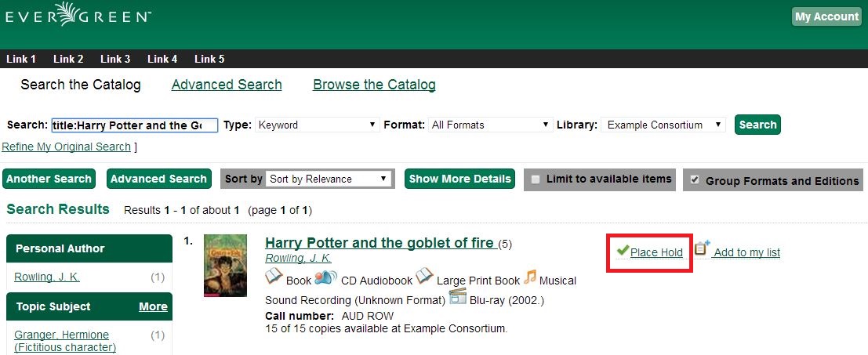868x355 pixels.
Task: Click the Search Results heading
Action: click(58, 209)
